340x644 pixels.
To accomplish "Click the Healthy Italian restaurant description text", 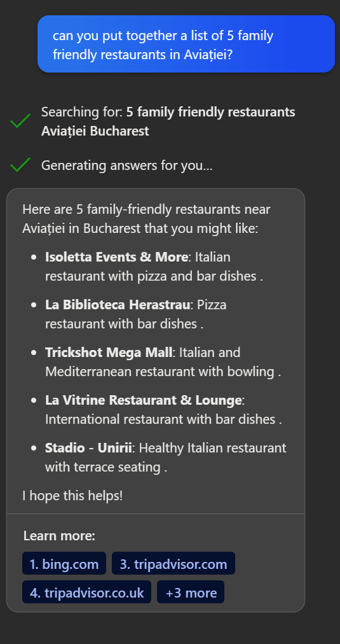I will tap(166, 458).
